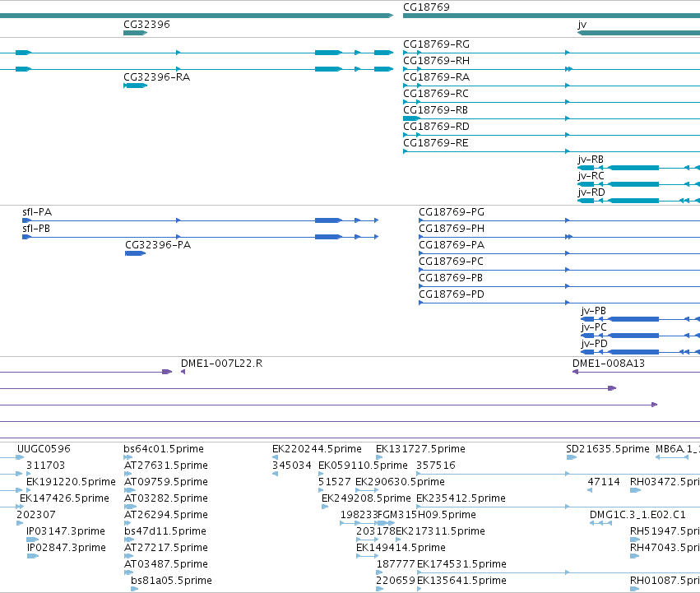
Task: Click the jv-PC protein label
Action: point(594,327)
